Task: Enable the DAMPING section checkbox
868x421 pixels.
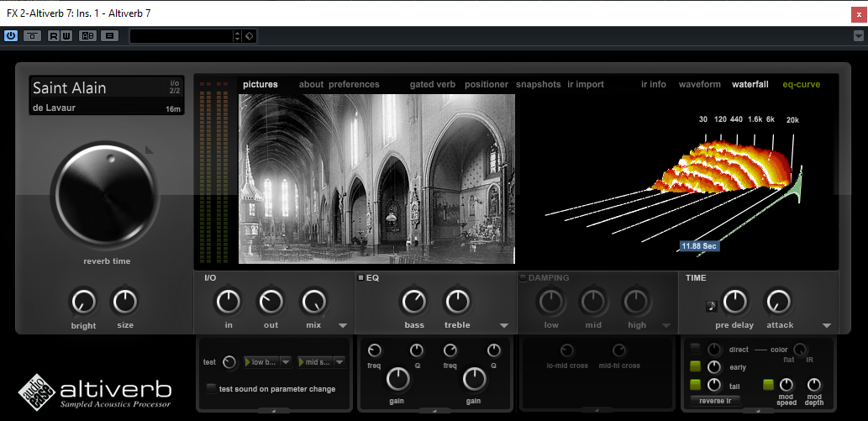Action: click(523, 278)
